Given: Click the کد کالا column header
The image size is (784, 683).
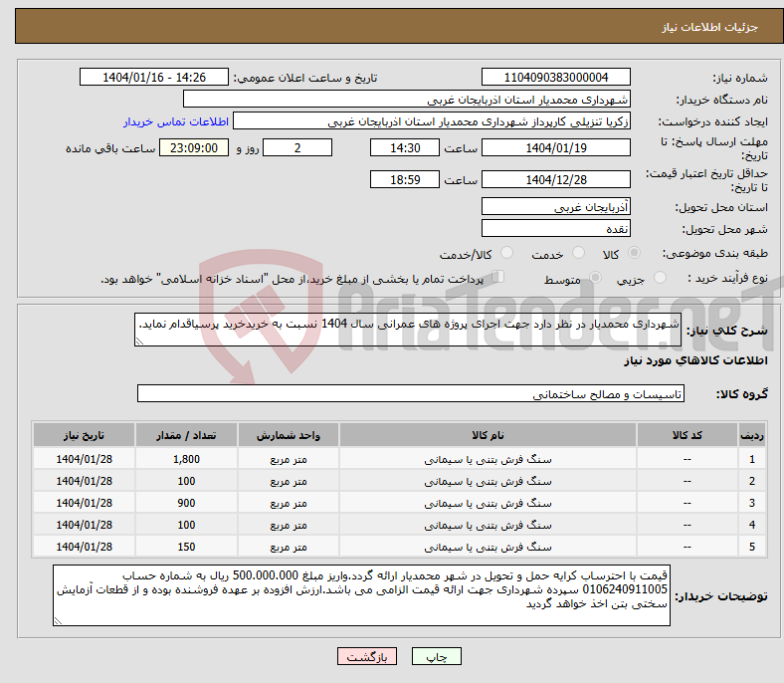Looking at the screenshot, I should (687, 435).
